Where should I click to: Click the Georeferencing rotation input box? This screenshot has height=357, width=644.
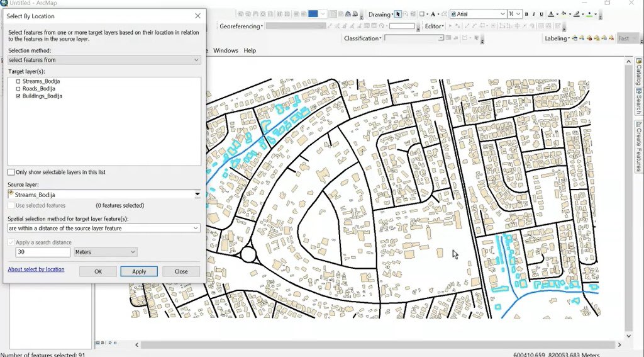click(402, 26)
